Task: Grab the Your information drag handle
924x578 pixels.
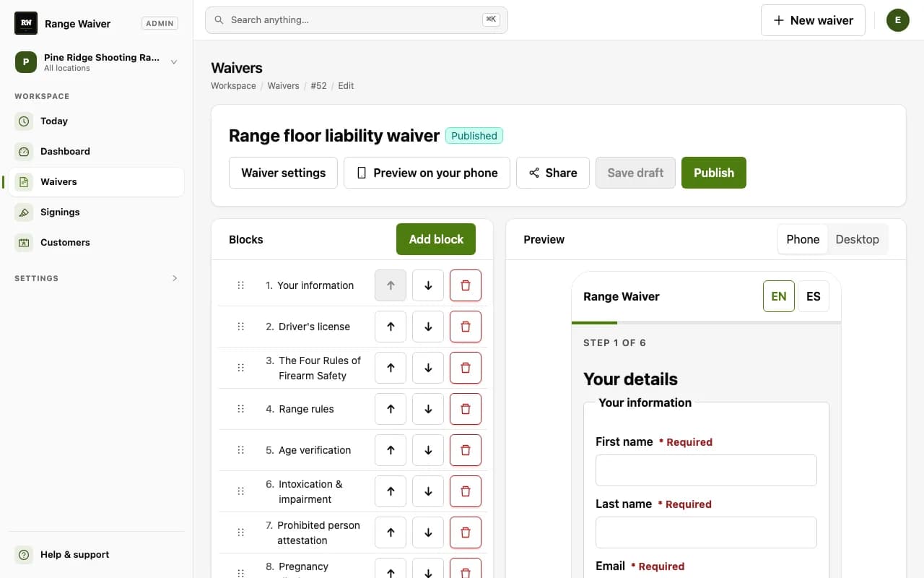Action: [241, 285]
